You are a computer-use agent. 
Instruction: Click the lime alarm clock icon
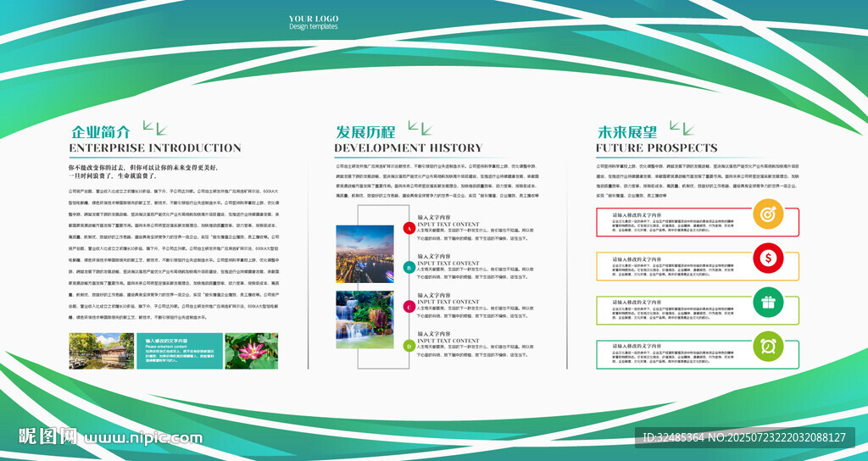[768, 347]
